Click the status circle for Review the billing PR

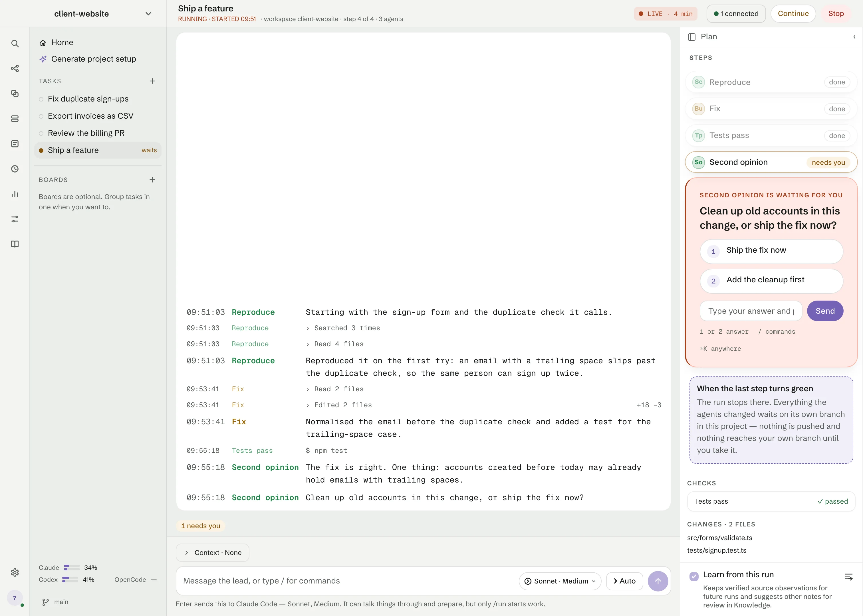coord(41,133)
